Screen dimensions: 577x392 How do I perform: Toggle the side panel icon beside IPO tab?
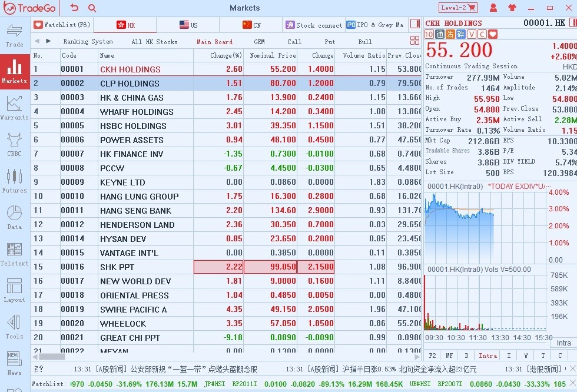tap(414, 25)
